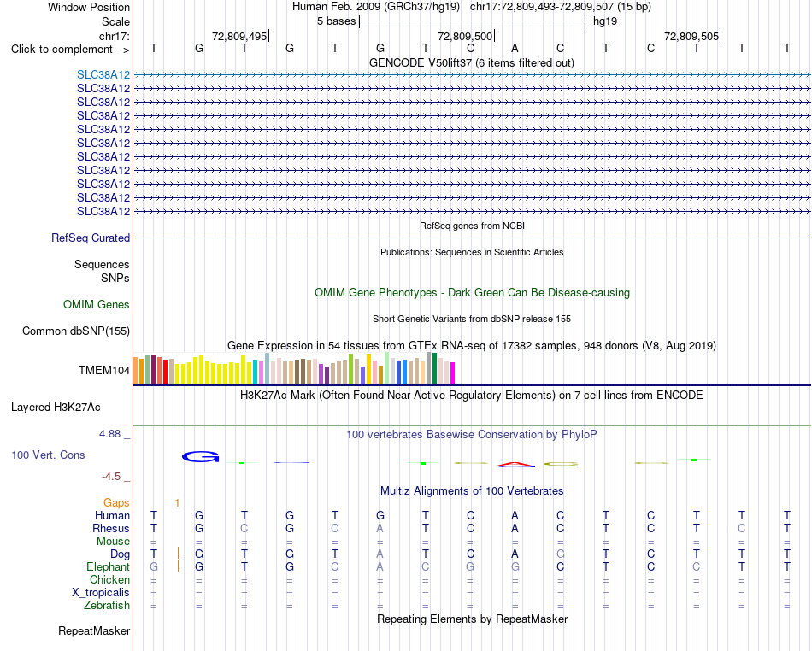Click the -4.5 lower conservation scale value
This screenshot has height=651, width=812.
pyautogui.click(x=111, y=477)
